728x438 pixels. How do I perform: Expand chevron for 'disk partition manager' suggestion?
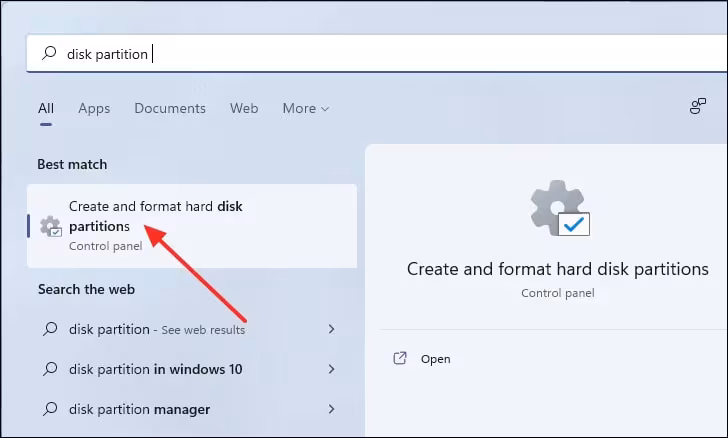(x=332, y=409)
